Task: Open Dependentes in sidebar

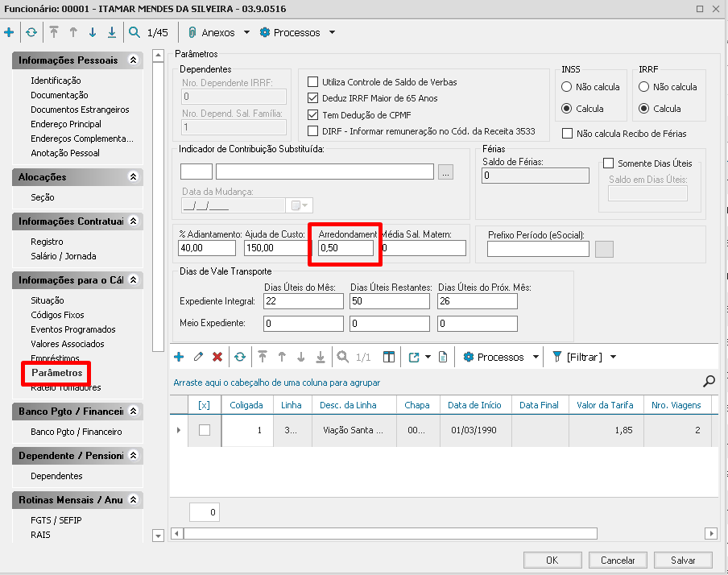Action: click(56, 476)
